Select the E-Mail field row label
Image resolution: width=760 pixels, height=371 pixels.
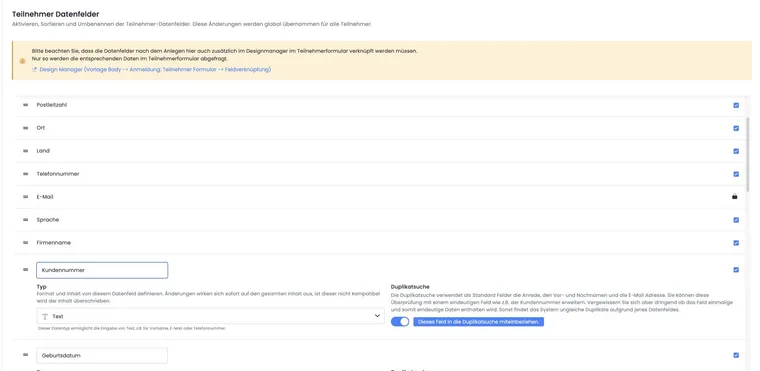pos(45,197)
